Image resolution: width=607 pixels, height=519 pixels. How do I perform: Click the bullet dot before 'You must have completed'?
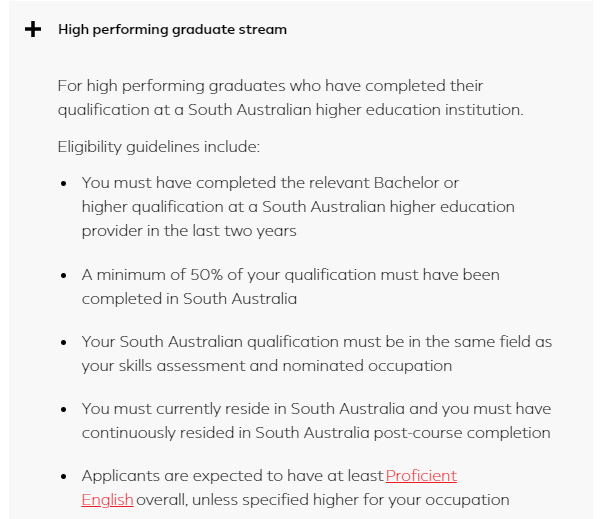(64, 185)
